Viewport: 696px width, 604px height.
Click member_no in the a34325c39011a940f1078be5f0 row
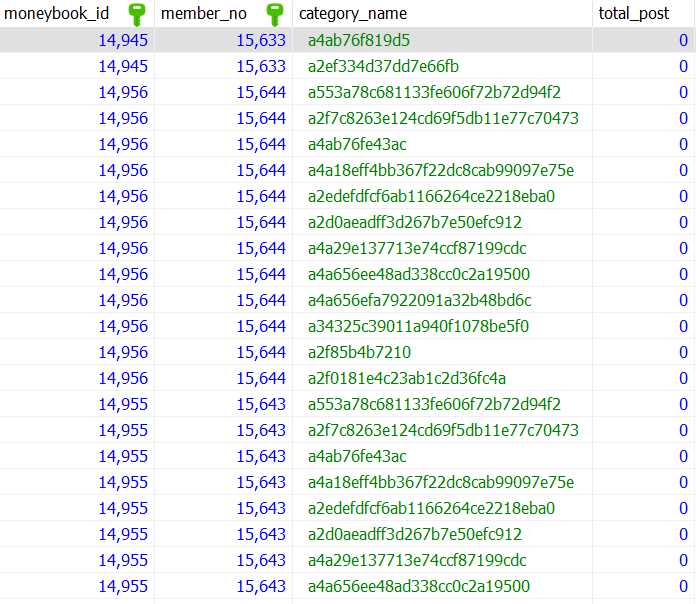(x=261, y=326)
